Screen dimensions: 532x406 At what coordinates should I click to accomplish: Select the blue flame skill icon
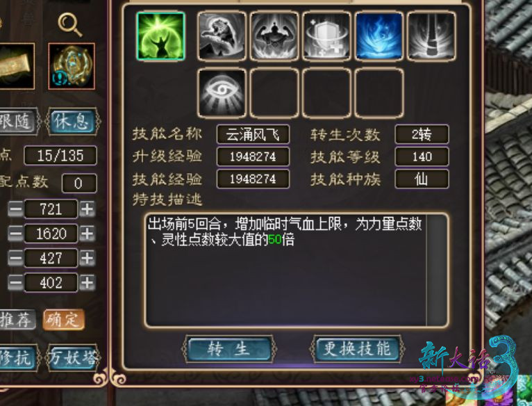pos(379,36)
